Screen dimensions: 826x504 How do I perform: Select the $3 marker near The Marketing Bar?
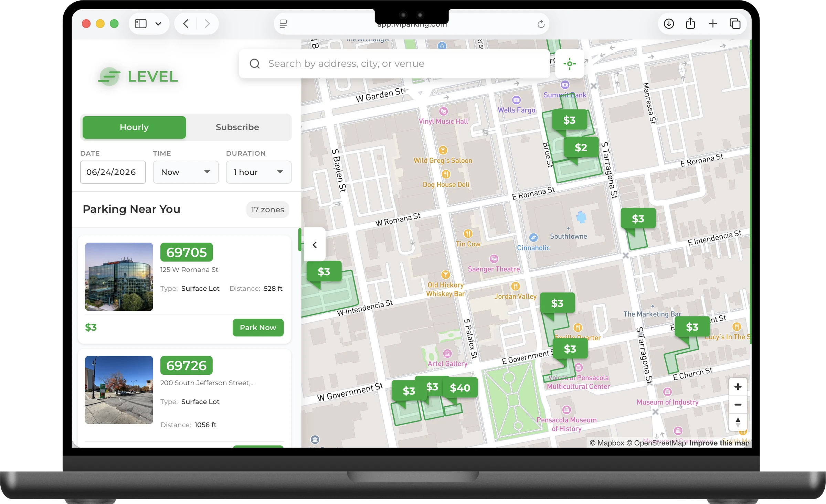point(692,327)
